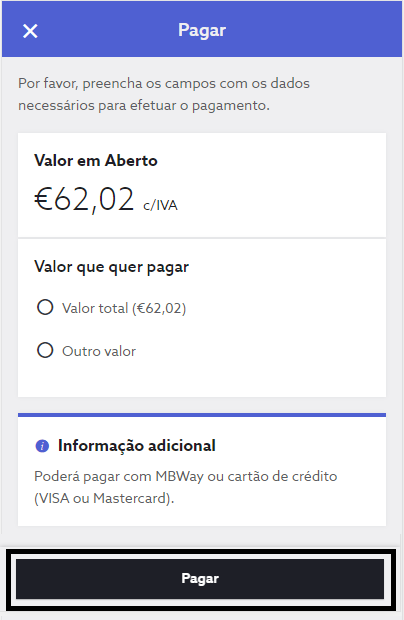Select the Outro valor radio button
The height and width of the screenshot is (620, 404).
click(x=45, y=350)
